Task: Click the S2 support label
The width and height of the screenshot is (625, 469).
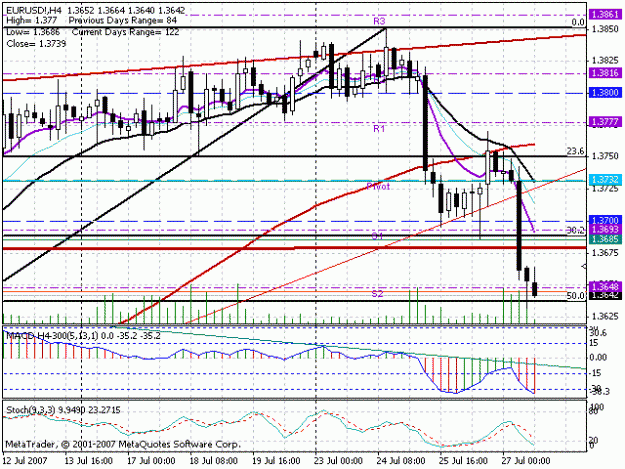Action: click(x=377, y=294)
